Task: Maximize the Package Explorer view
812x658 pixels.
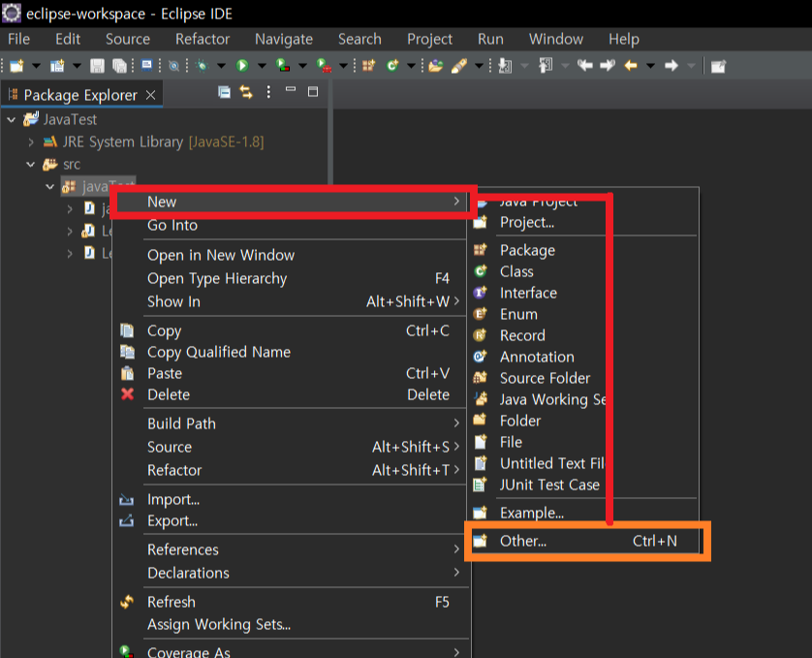Action: 313,92
